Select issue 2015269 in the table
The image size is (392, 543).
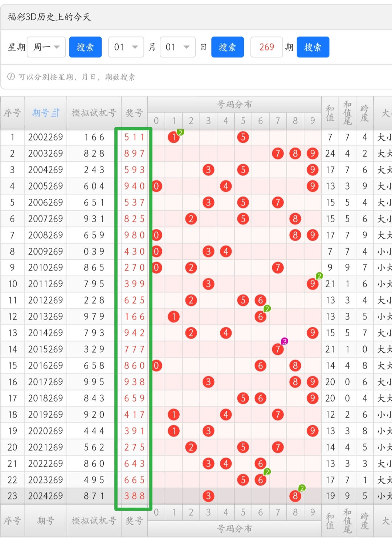pos(45,349)
